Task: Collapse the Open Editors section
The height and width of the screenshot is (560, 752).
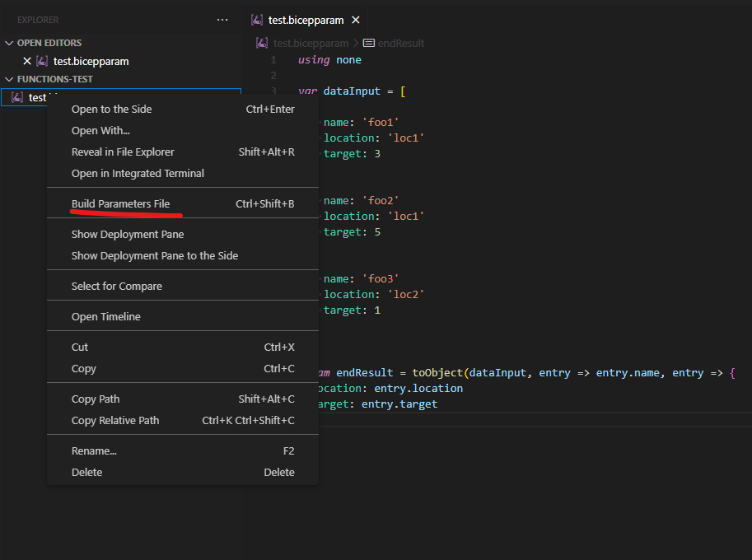Action: 10,43
